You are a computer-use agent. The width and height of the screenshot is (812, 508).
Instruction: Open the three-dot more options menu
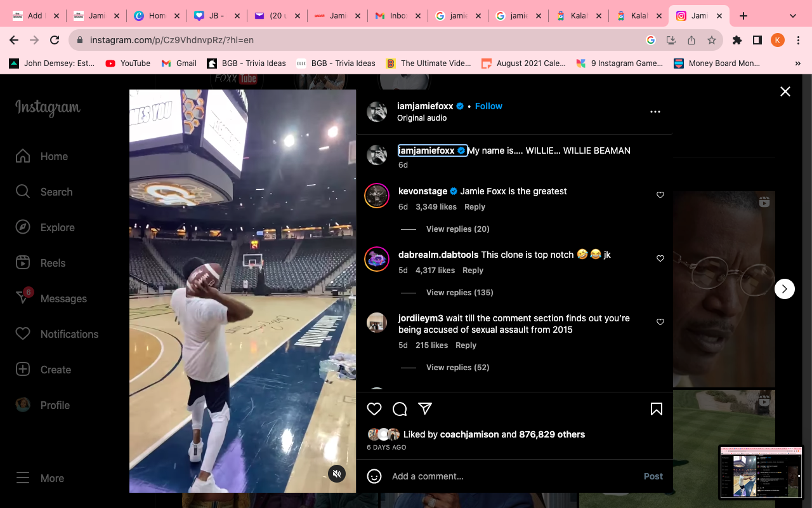655,112
